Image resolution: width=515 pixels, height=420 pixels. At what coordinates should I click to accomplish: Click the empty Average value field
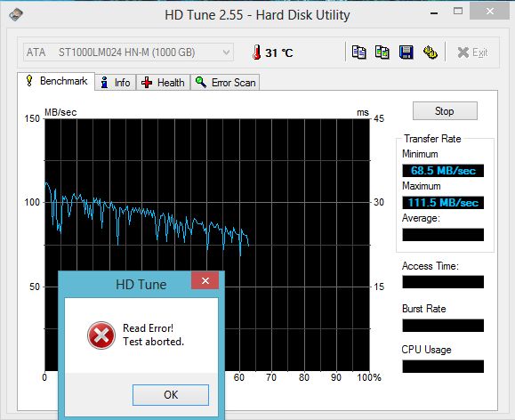click(x=443, y=235)
